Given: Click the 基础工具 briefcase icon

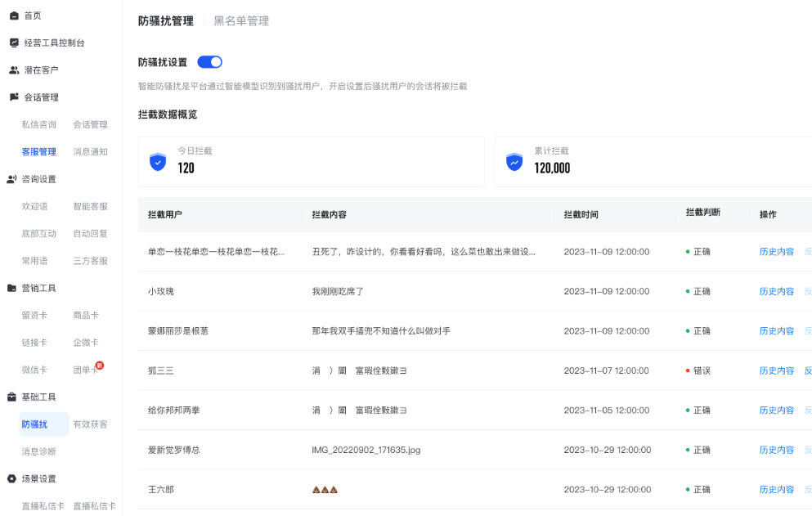Looking at the screenshot, I should click(11, 397).
